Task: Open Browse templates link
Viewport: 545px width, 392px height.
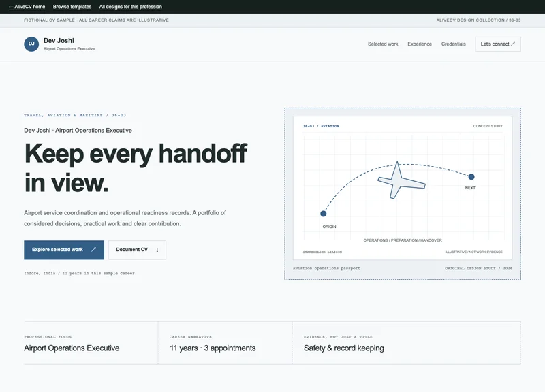Action: point(72,7)
